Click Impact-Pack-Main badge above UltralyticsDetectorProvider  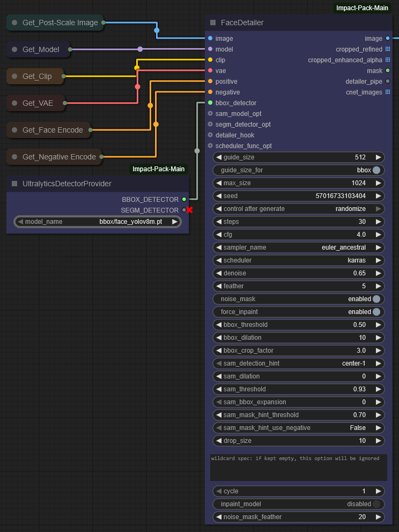[x=158, y=169]
